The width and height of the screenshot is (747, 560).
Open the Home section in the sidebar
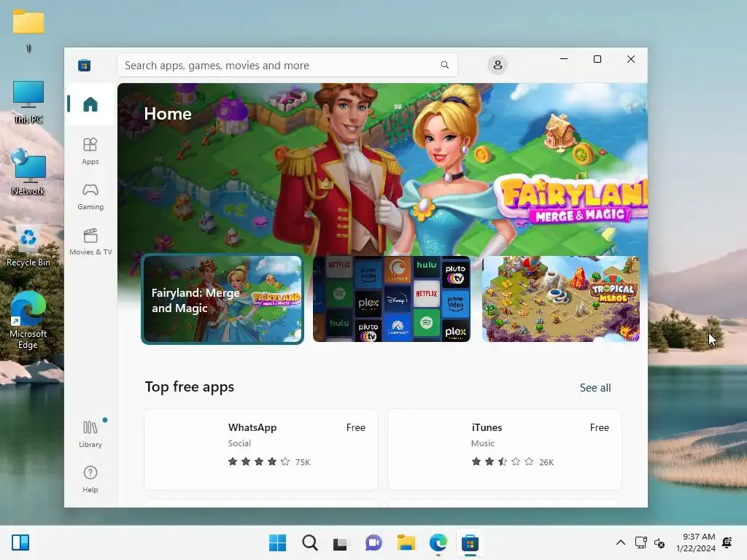(x=90, y=104)
